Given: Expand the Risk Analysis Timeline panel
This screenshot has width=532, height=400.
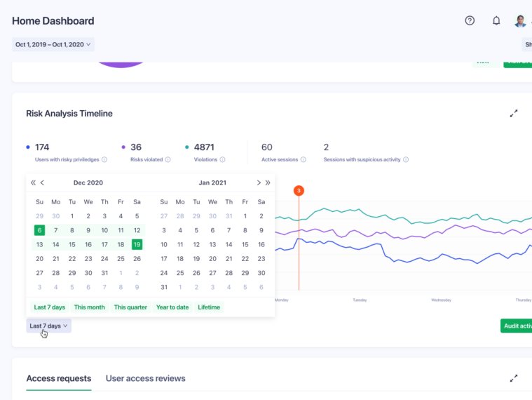Looking at the screenshot, I should click(x=514, y=113).
